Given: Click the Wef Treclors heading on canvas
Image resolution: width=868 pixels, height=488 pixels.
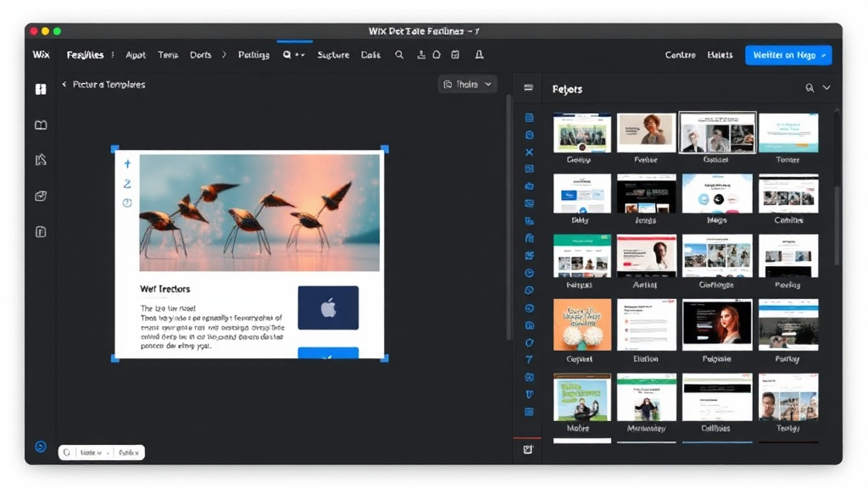Looking at the screenshot, I should point(165,289).
